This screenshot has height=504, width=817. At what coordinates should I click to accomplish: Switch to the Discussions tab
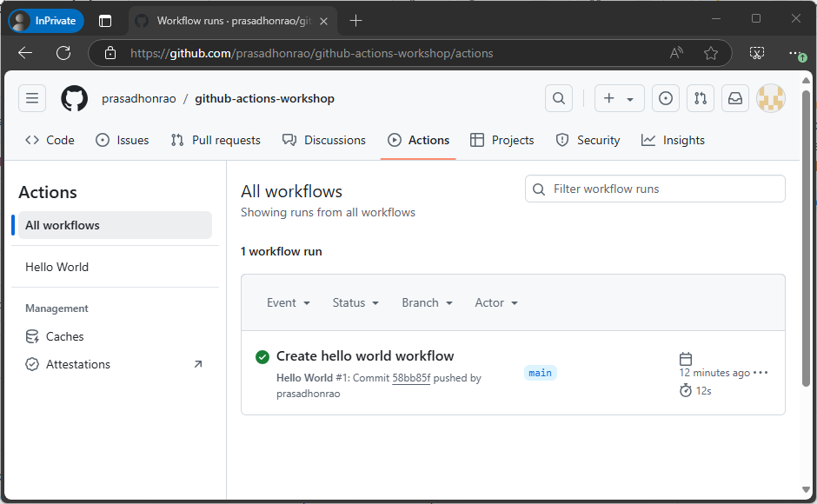pos(324,140)
